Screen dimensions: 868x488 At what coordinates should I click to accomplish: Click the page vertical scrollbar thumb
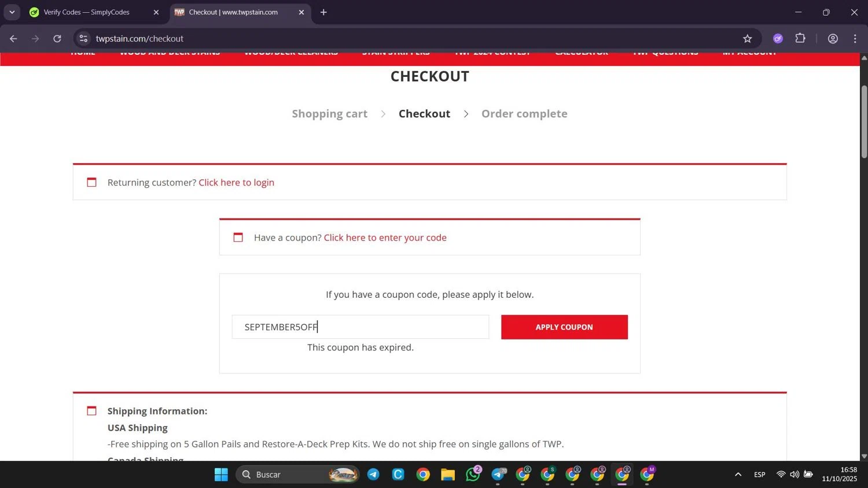tap(864, 121)
